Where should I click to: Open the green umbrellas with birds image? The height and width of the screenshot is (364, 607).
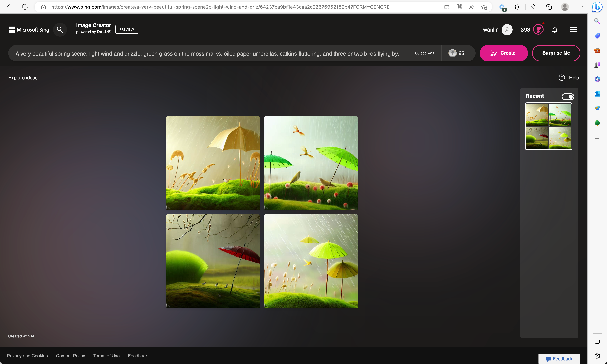coord(311,163)
